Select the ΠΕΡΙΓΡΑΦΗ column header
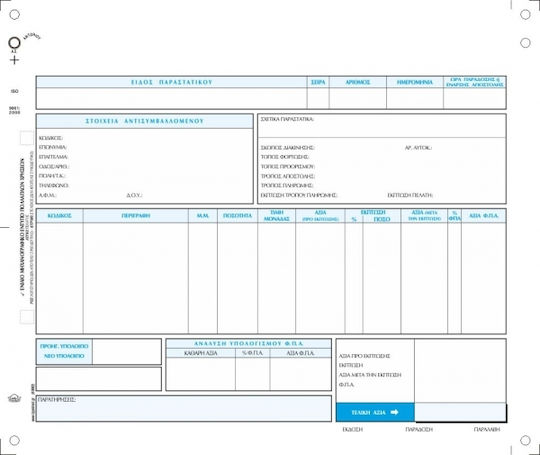The image size is (540, 455). tap(136, 216)
